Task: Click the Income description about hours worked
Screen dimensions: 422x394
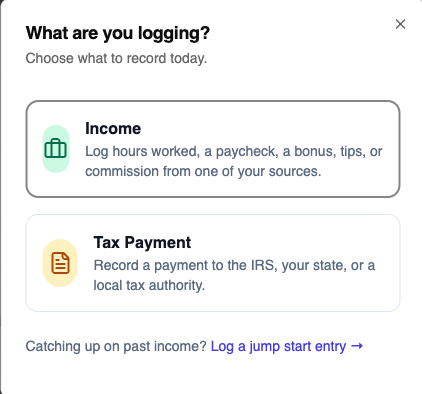Action: coord(234,161)
